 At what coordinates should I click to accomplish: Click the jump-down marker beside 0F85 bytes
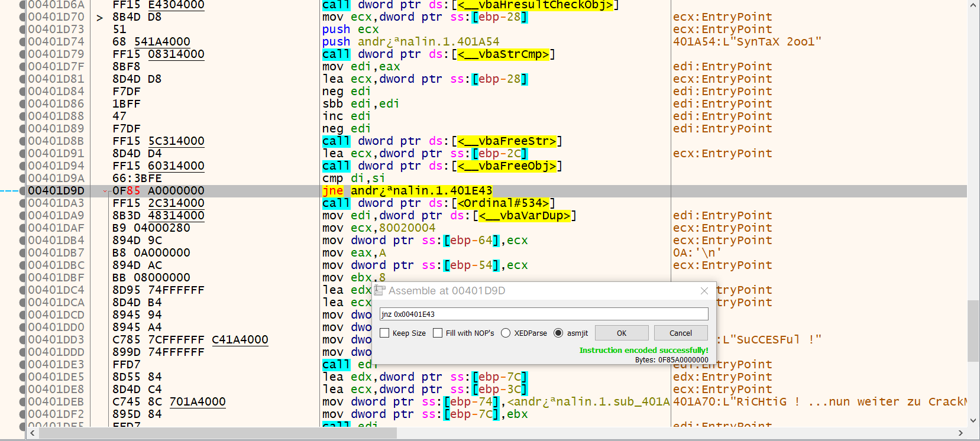pos(105,191)
